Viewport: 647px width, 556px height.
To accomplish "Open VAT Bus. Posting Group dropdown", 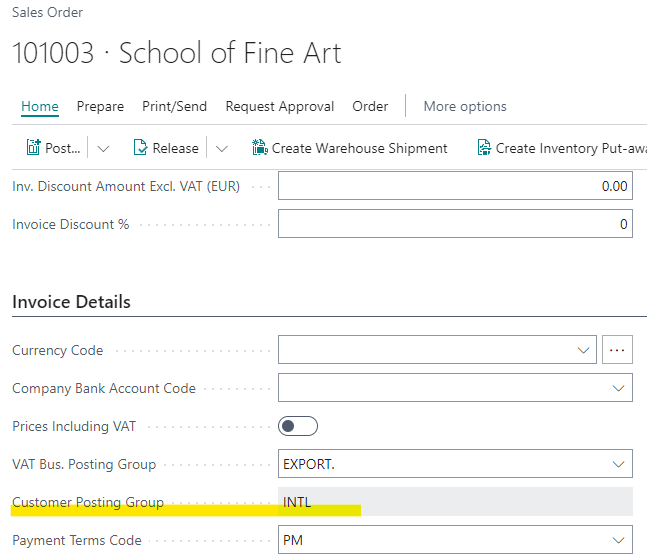I will click(616, 464).
